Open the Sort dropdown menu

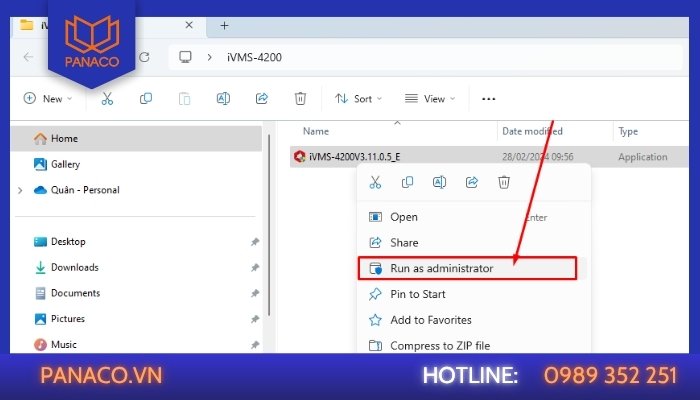pos(358,99)
